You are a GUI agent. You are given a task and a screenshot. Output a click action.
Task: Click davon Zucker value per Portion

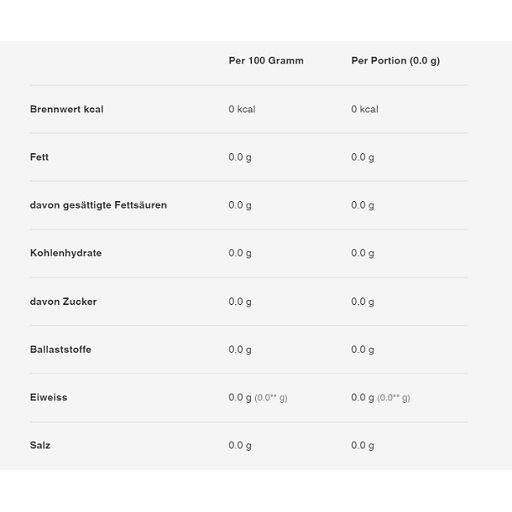point(363,302)
